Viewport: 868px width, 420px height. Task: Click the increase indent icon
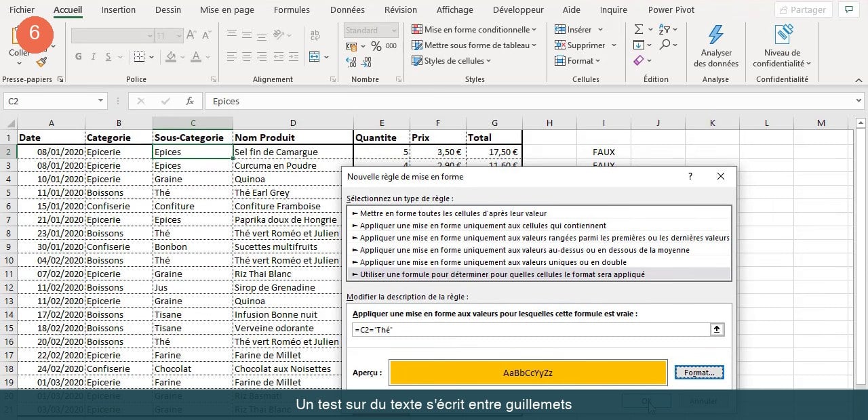click(x=292, y=57)
